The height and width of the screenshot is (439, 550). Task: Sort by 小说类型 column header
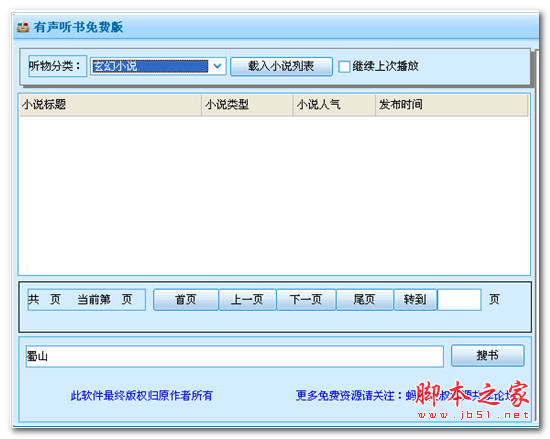pyautogui.click(x=247, y=104)
